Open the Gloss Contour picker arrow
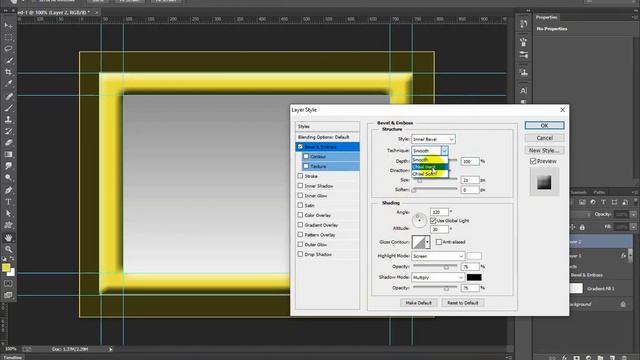This screenshot has width=640, height=360. point(427,242)
